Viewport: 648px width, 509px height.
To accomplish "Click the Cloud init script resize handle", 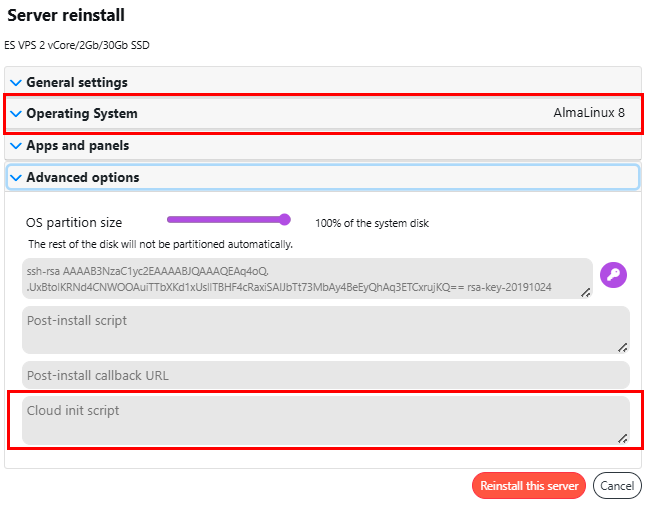I will pyautogui.click(x=622, y=438).
